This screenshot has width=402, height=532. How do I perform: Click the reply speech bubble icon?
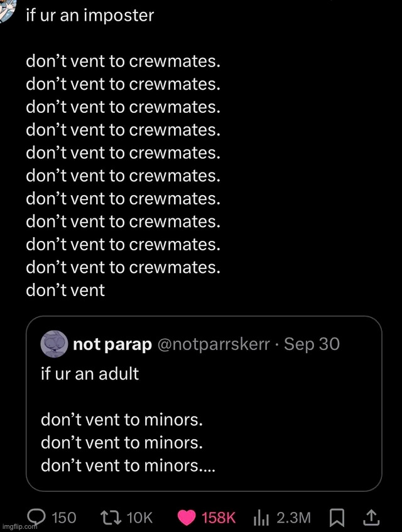click(38, 517)
